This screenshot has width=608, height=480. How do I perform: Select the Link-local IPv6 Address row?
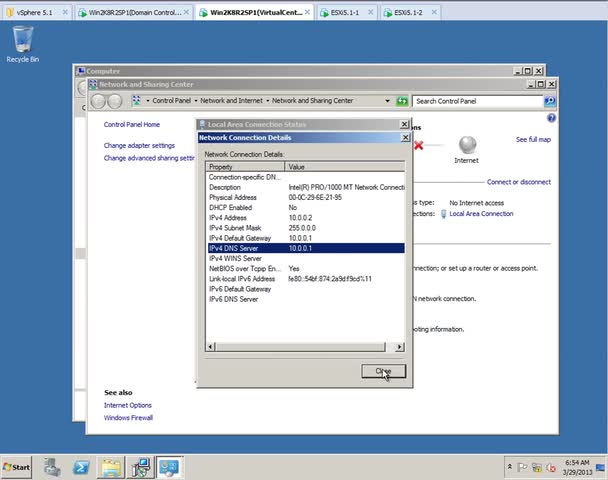click(306, 279)
